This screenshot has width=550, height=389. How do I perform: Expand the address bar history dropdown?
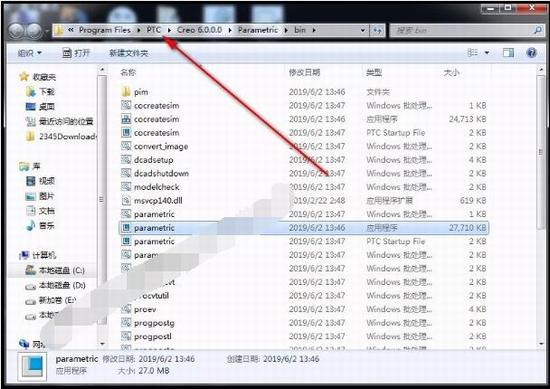[x=362, y=31]
